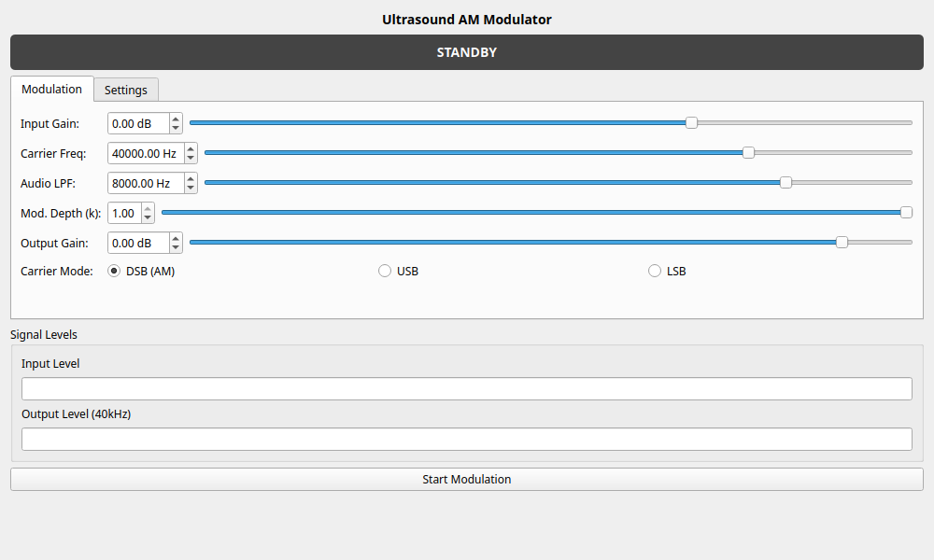Decrement Input Gain with its down arrow
This screenshot has width=934, height=560.
point(176,128)
